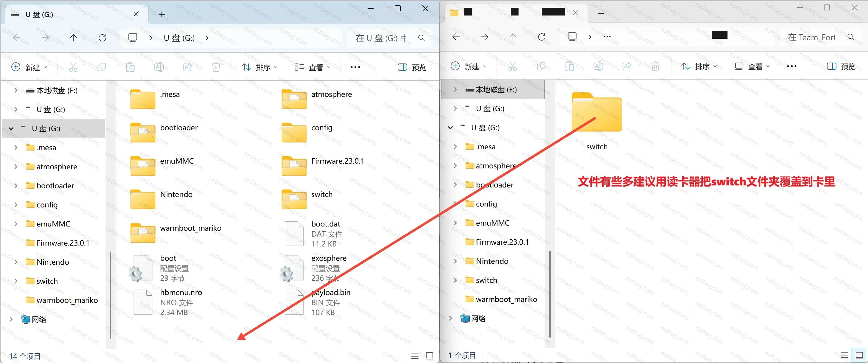Switch to details list view in left window
Screen dimensions: 868x363
tap(415, 356)
